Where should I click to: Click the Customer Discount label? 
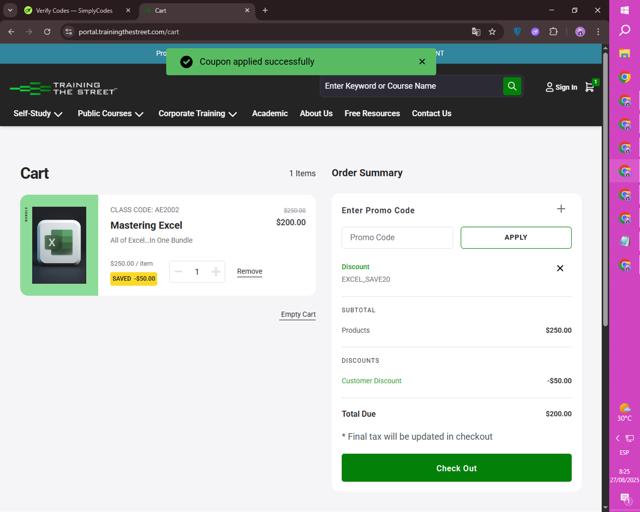(371, 381)
